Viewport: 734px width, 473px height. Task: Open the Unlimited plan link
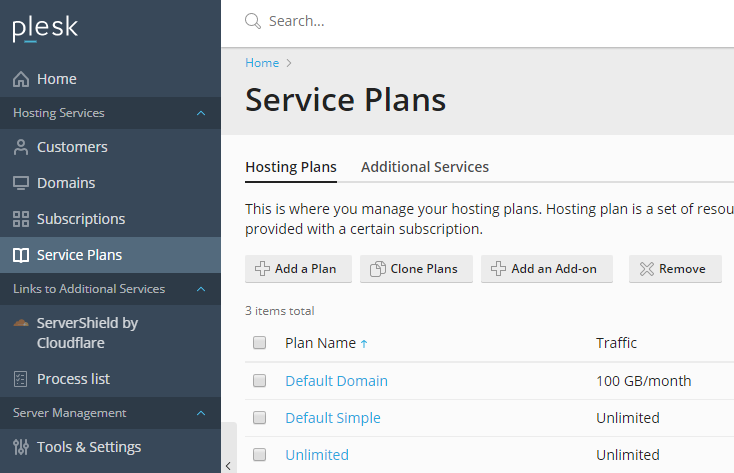pyautogui.click(x=317, y=455)
